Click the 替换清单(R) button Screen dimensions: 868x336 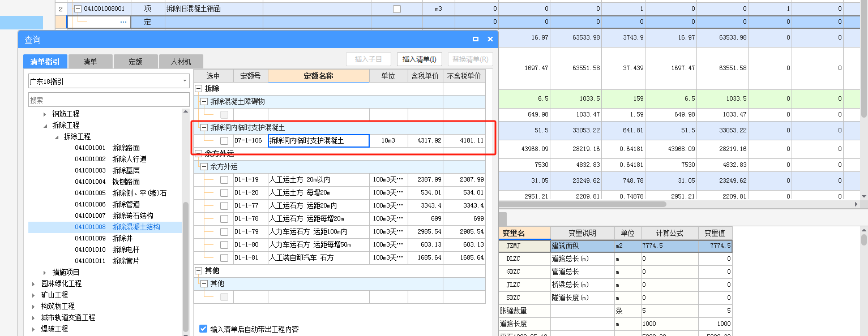click(471, 59)
